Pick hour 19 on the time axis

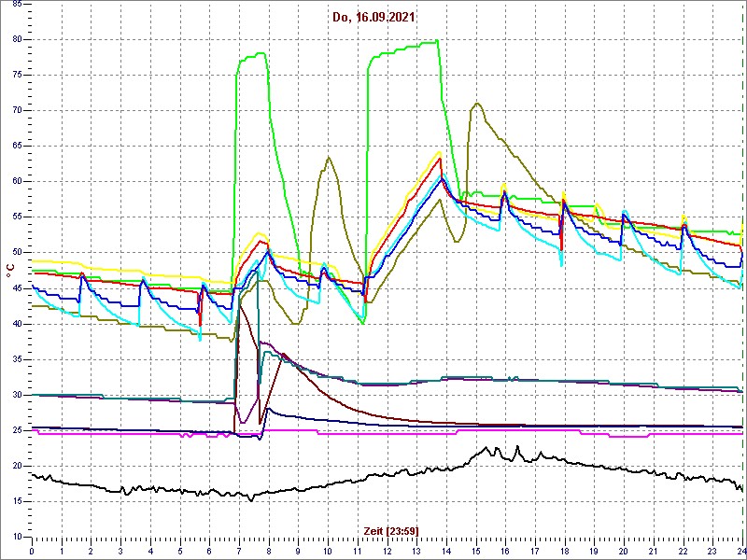595,550
